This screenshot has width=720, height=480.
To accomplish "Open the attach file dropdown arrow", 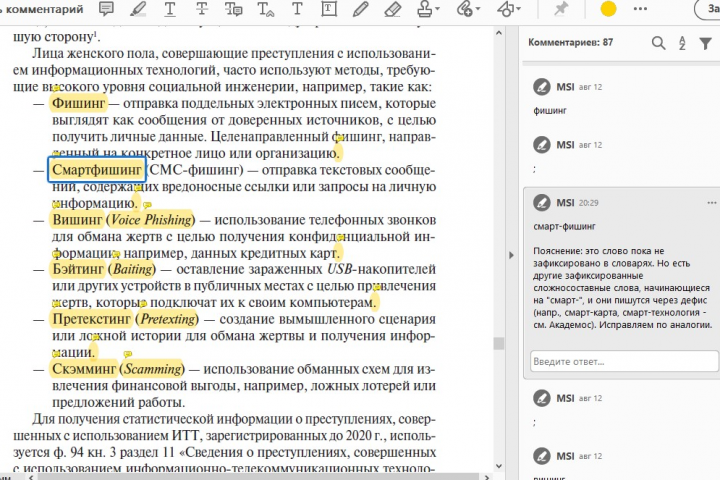I will (x=478, y=9).
